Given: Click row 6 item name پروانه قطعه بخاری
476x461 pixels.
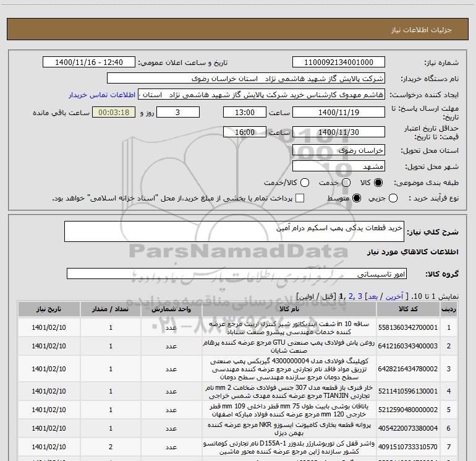Looking at the screenshot, I should pos(289,429).
